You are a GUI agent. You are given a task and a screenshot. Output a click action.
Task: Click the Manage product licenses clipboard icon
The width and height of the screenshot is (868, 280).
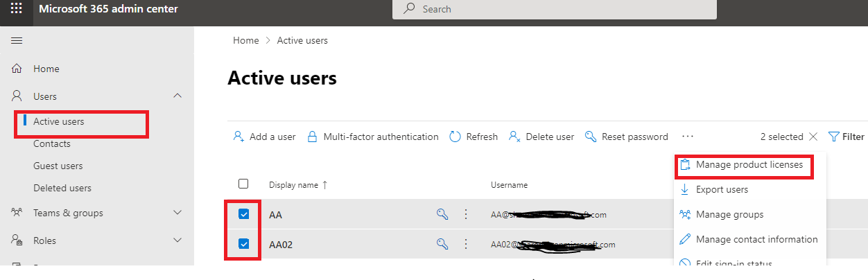pyautogui.click(x=685, y=165)
